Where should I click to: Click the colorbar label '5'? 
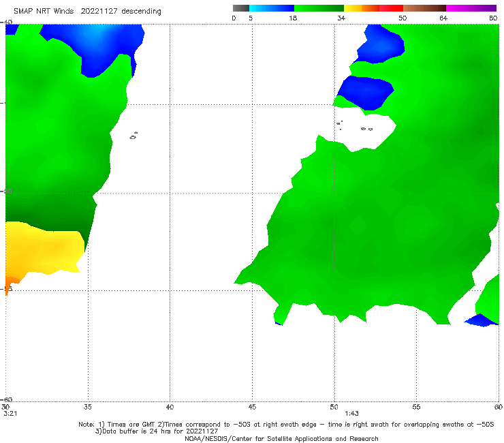coord(251,18)
